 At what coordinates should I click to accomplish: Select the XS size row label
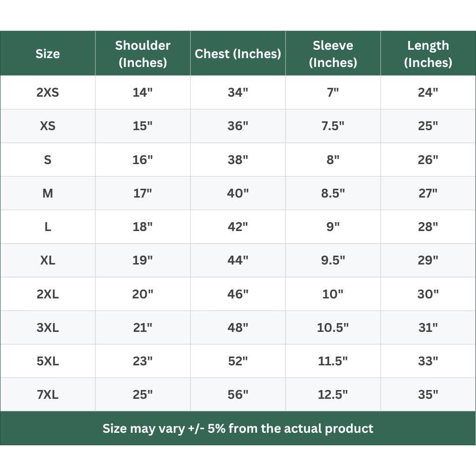pos(48,126)
